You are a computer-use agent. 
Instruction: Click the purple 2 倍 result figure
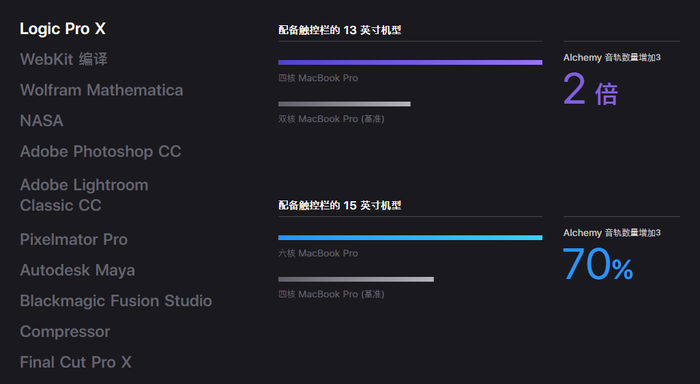590,90
